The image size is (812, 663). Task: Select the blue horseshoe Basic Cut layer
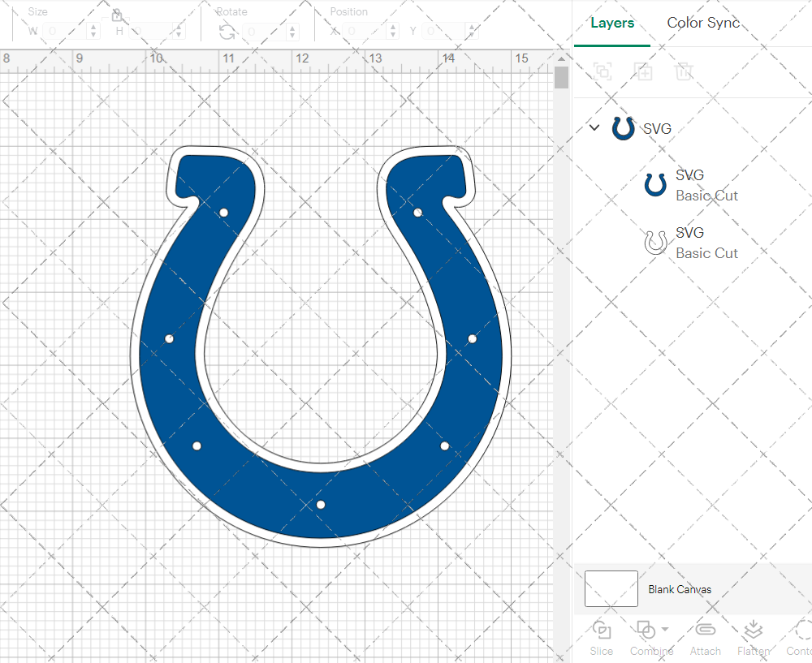[x=693, y=185]
